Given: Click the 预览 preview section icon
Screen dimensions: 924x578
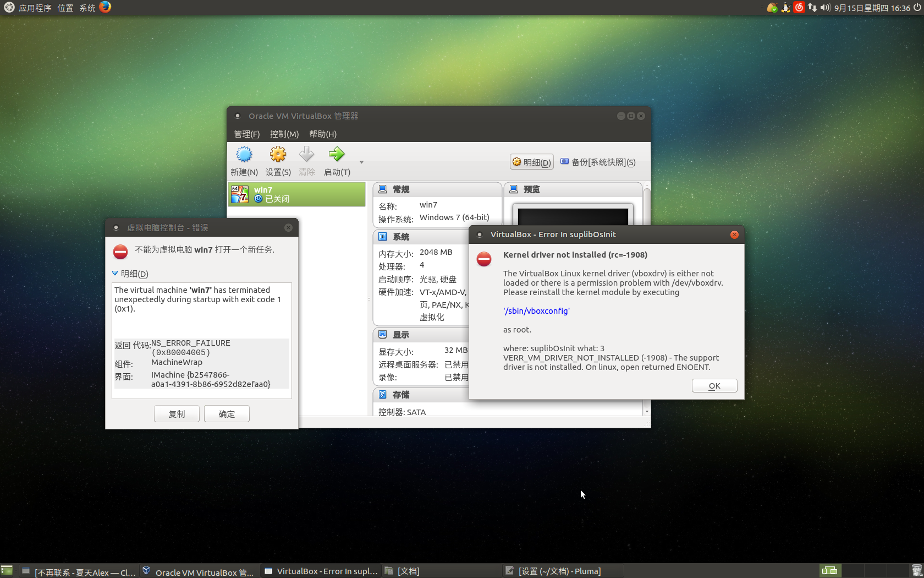Looking at the screenshot, I should point(514,189).
